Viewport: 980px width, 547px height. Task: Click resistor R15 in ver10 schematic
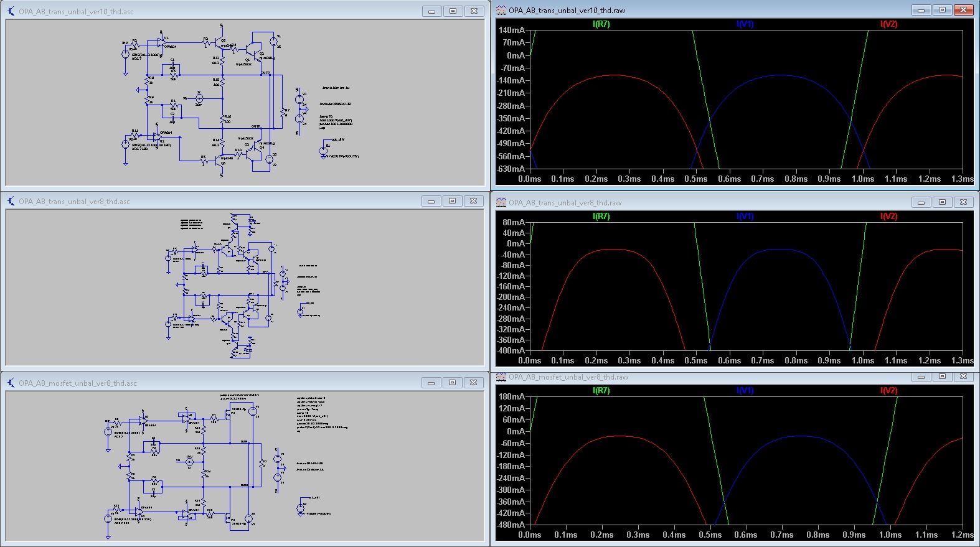coord(222,82)
